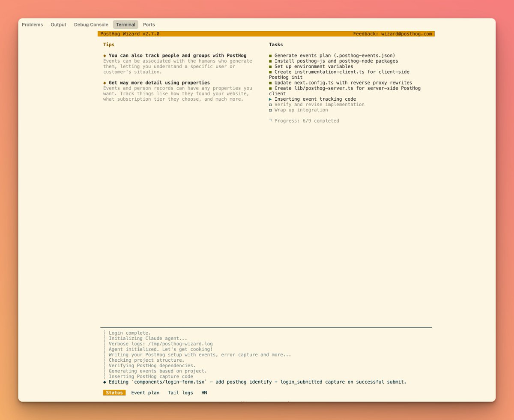Open the Debug Console tab
The width and height of the screenshot is (514, 420).
point(91,24)
